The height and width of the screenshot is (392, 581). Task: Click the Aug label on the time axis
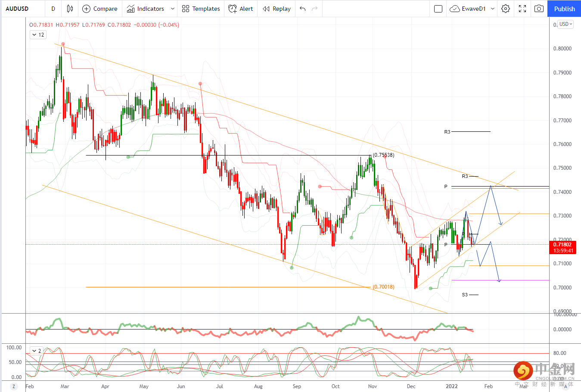point(258,386)
